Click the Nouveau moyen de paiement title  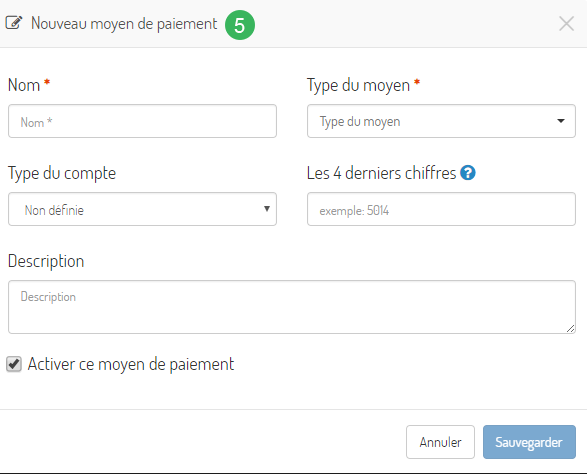124,24
